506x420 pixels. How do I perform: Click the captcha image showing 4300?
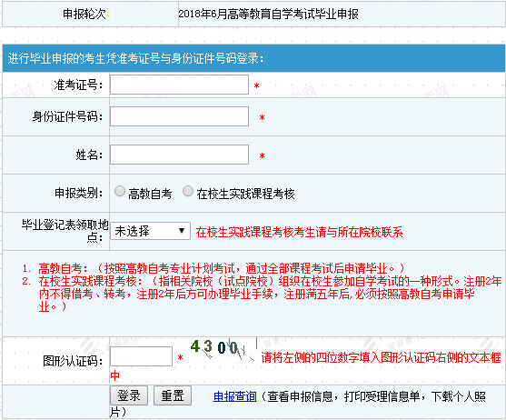[x=223, y=349]
